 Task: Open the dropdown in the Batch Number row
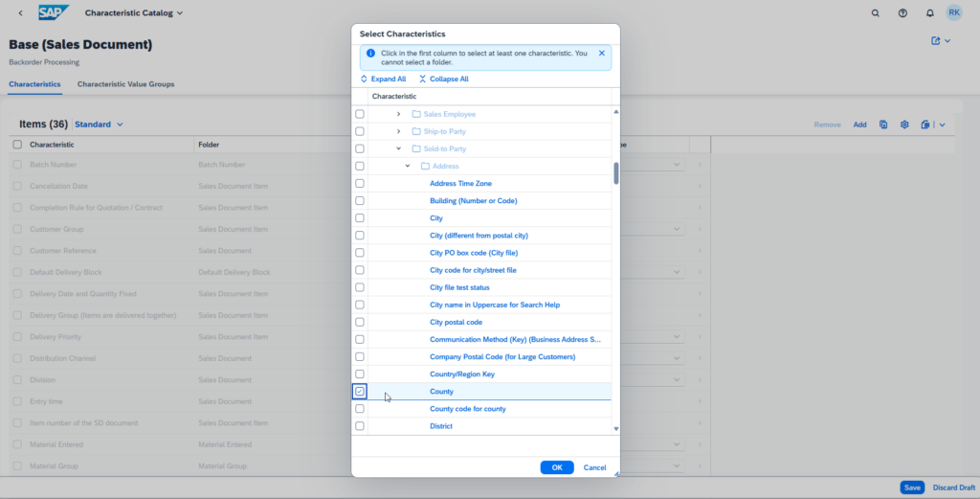(x=677, y=165)
